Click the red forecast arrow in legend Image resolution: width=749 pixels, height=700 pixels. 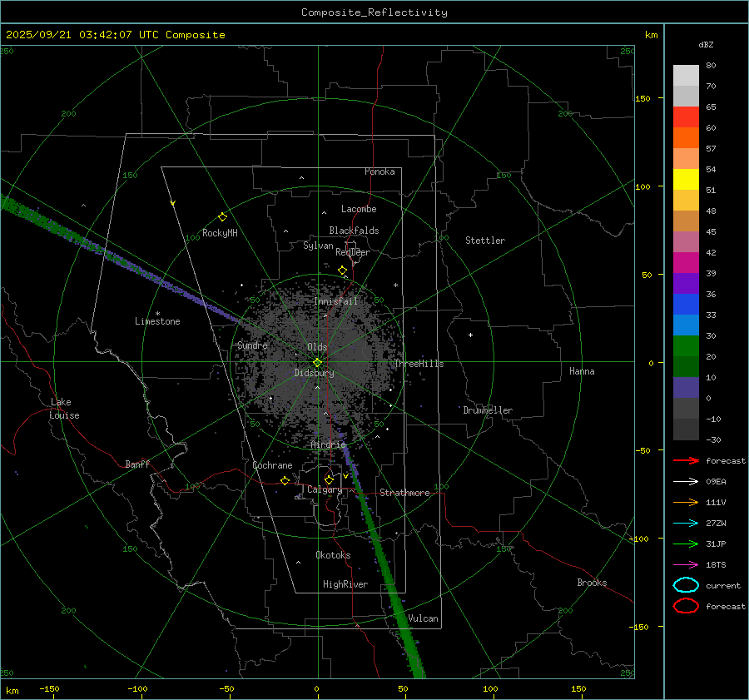click(686, 460)
